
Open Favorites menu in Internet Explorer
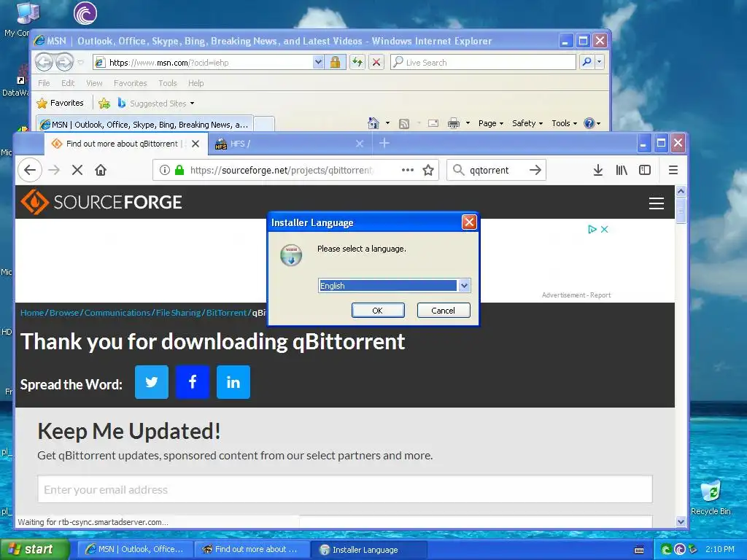tap(130, 83)
